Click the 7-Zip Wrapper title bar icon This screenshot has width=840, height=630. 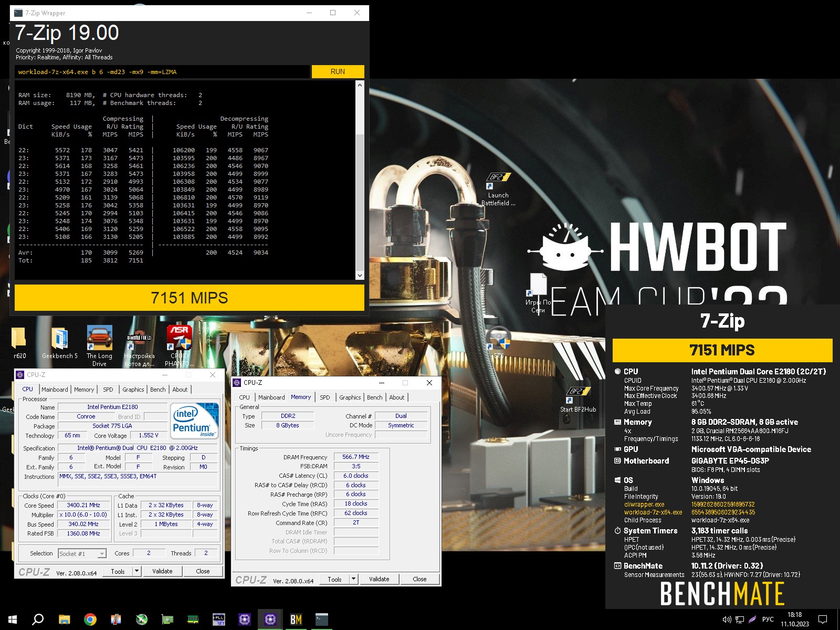click(x=18, y=13)
